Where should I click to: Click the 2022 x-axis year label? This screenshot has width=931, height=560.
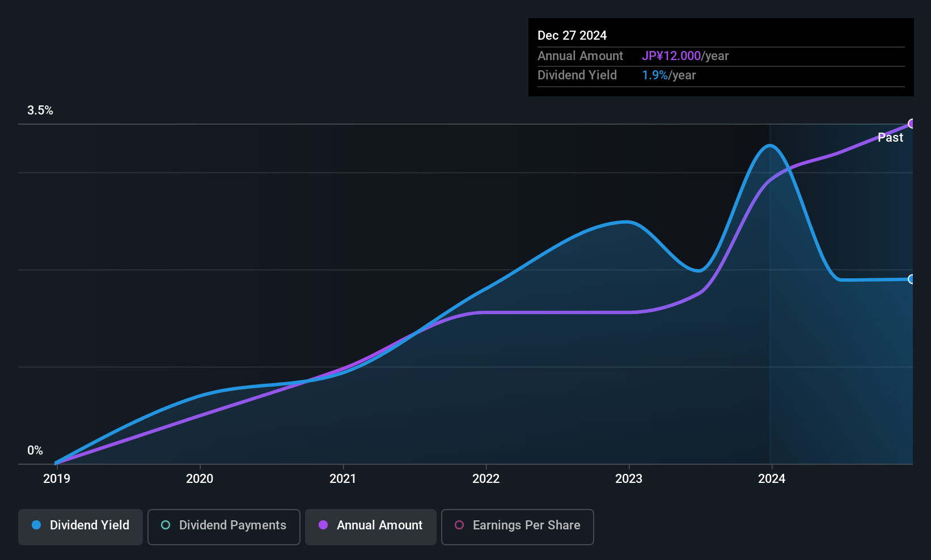tap(486, 479)
